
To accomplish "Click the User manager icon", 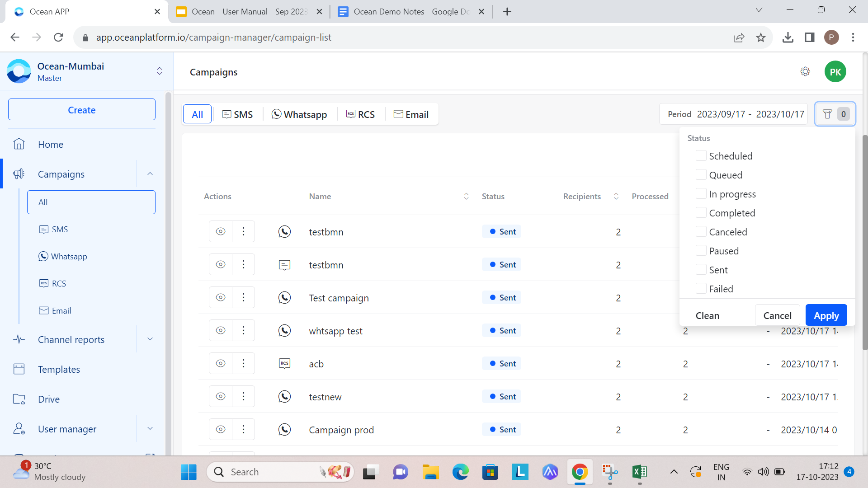I will point(19,429).
